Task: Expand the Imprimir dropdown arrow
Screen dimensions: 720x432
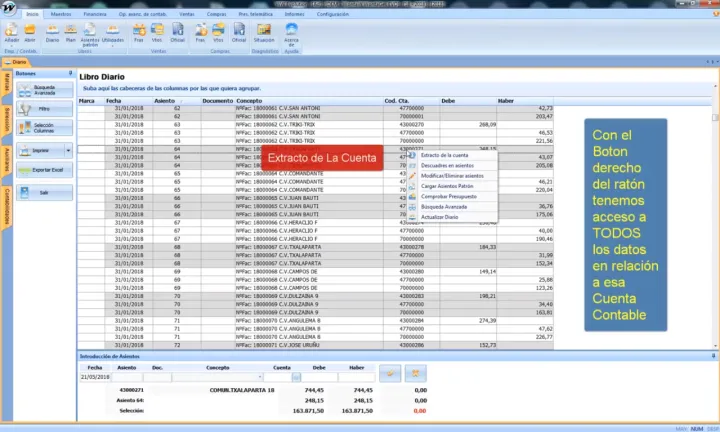Action: 68,151
